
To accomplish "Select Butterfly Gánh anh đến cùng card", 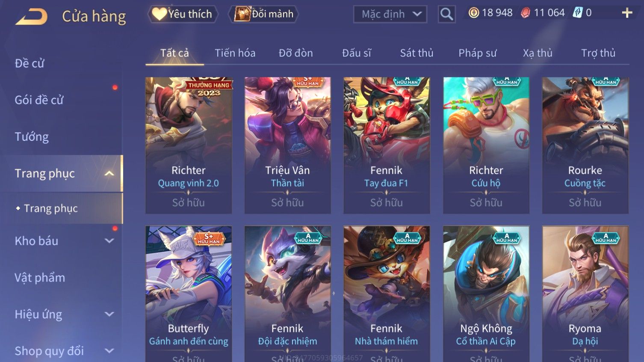I will (189, 294).
